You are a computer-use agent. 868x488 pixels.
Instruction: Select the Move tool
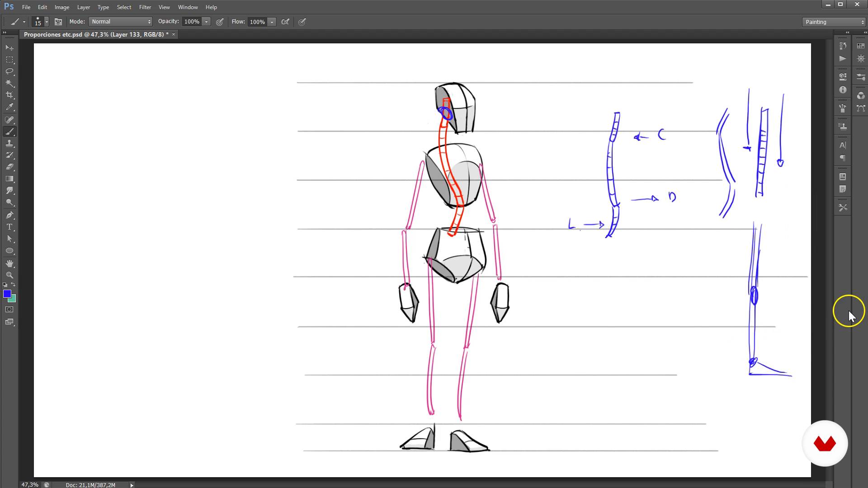point(9,47)
